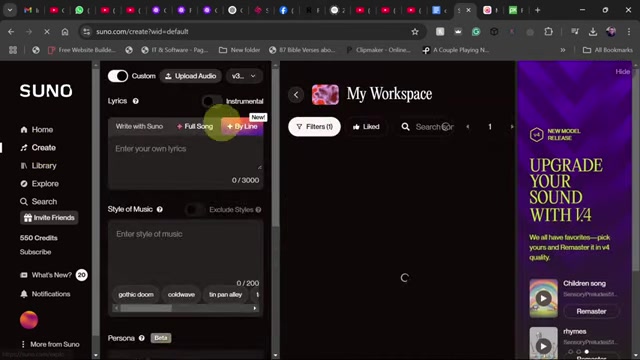Image resolution: width=640 pixels, height=360 pixels.
Task: Play the rhymes track thumbnail
Action: tap(543, 346)
